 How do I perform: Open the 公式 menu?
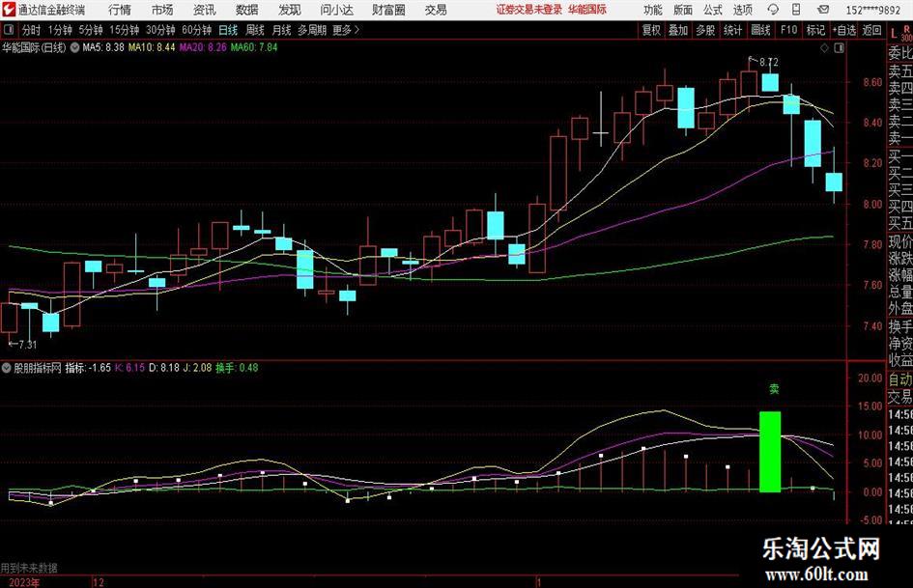click(x=713, y=10)
